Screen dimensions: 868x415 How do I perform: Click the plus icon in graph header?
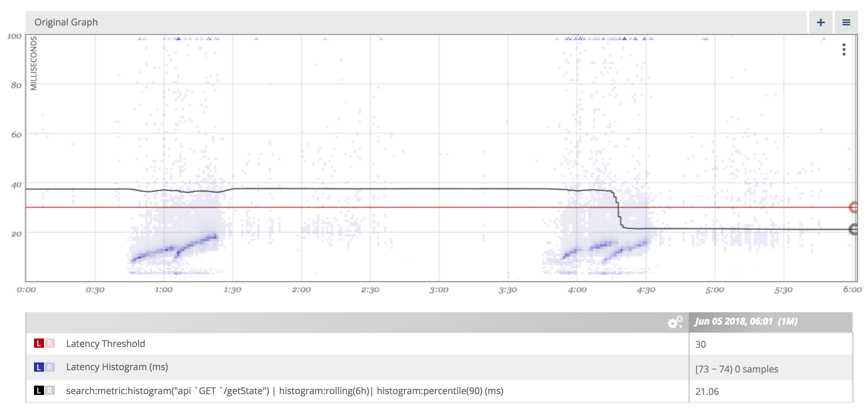click(821, 22)
